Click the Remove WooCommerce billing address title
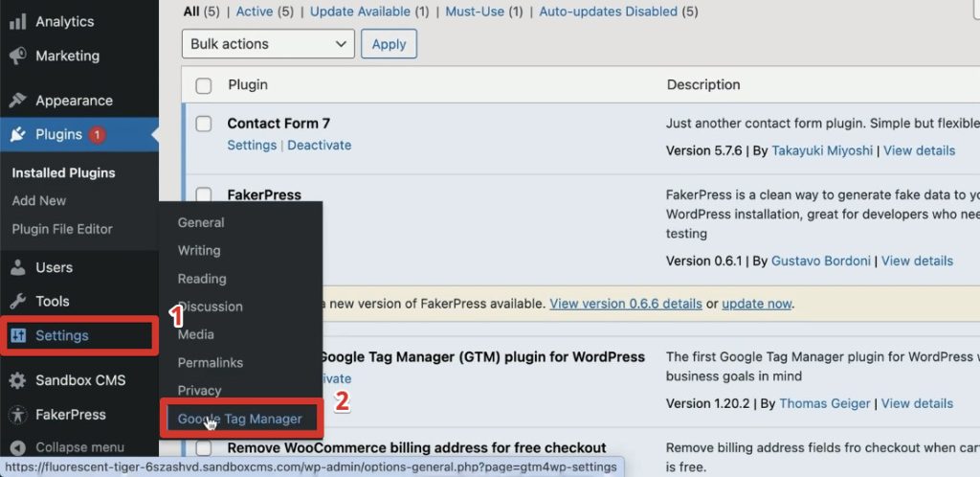Viewport: 980px width, 477px height. click(416, 447)
